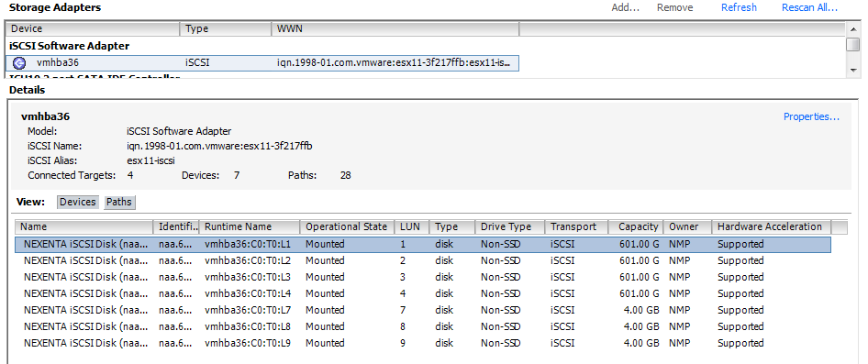Select disk row vmhba36:C0:T0:L2
The image size is (868, 364).
423,260
